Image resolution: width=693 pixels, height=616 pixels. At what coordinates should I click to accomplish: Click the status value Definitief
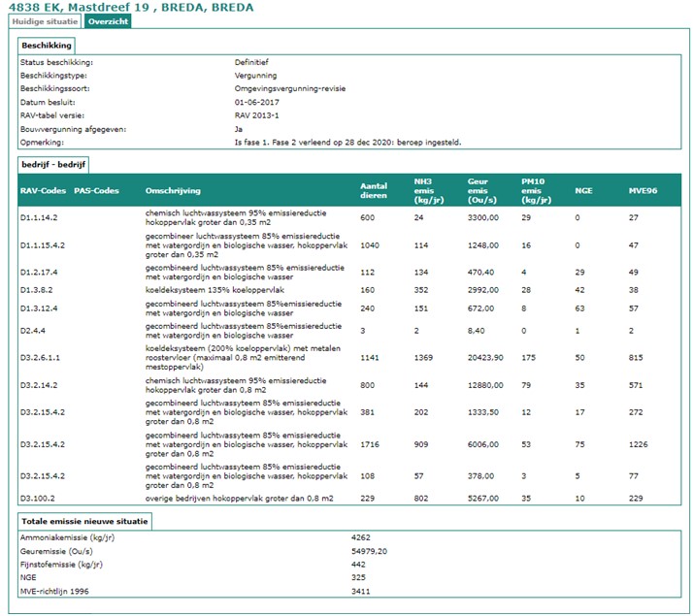click(251, 62)
